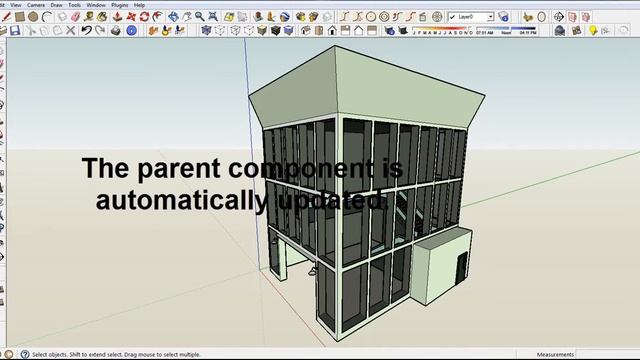Toggle X-ray face style

207,31
